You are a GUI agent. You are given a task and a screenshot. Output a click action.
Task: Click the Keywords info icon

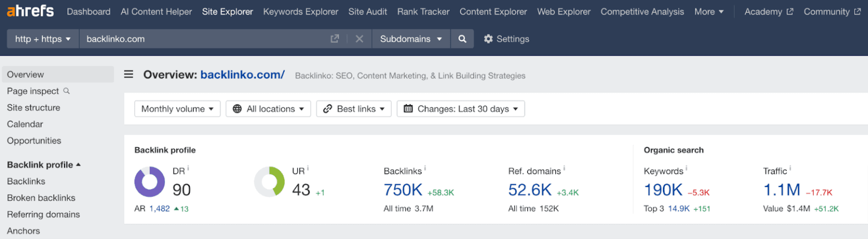tap(687, 168)
